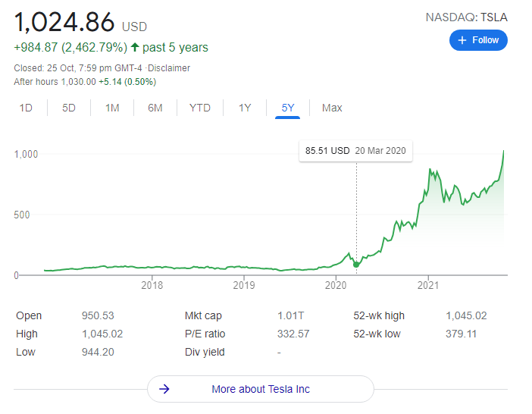Click the green up arrow icon

click(135, 47)
